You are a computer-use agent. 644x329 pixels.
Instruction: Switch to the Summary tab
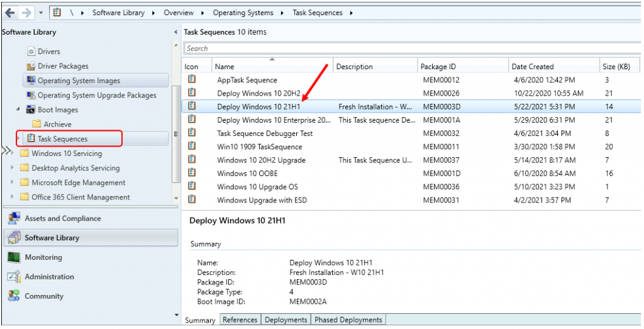click(200, 320)
